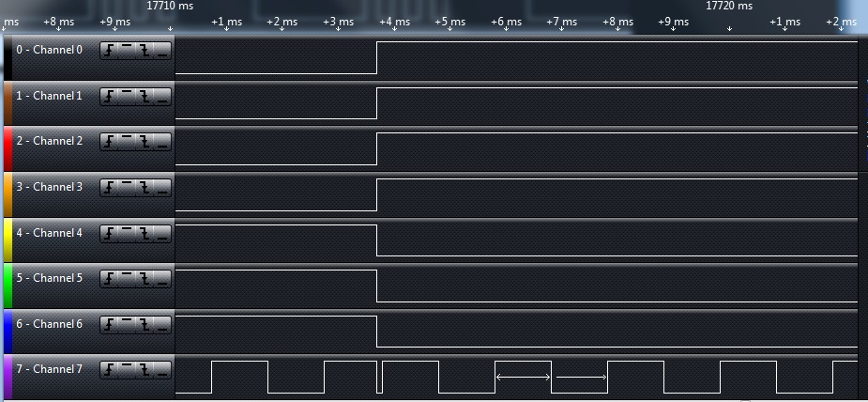Set falling edge trigger on Channel 4
868x402 pixels.
point(145,234)
